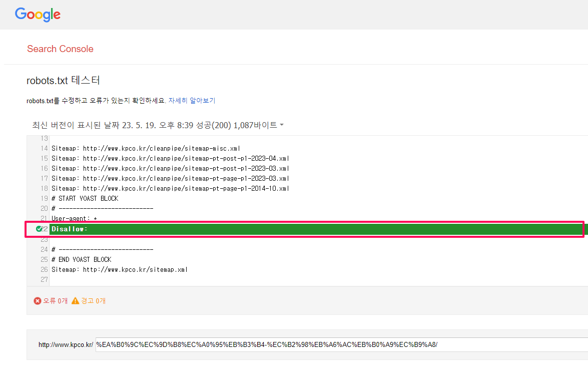
Task: Click the red error icon
Action: [37, 301]
